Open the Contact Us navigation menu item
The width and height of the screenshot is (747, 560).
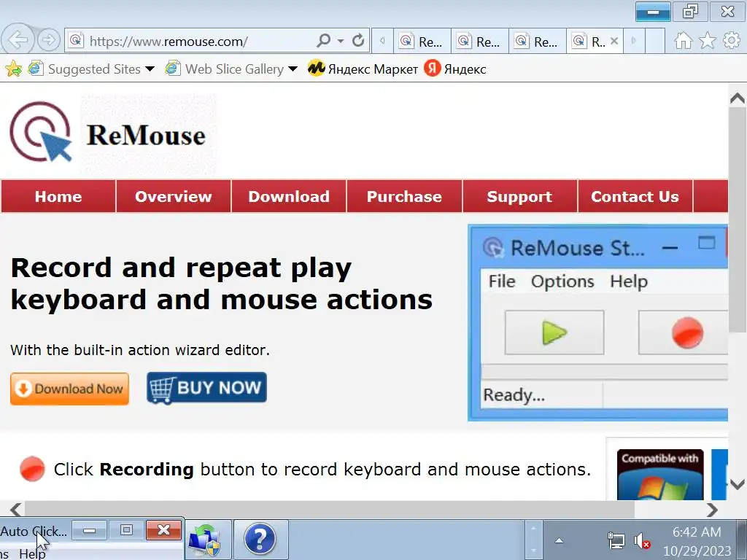635,196
